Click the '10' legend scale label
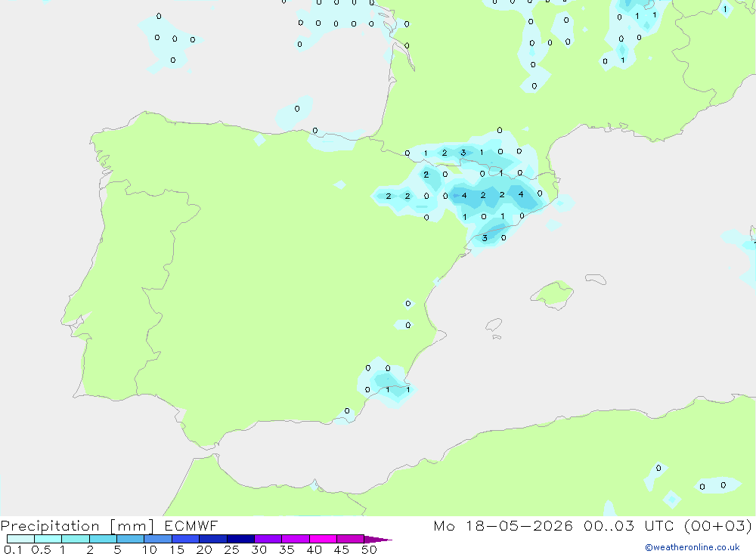The width and height of the screenshot is (756, 554). (x=149, y=549)
